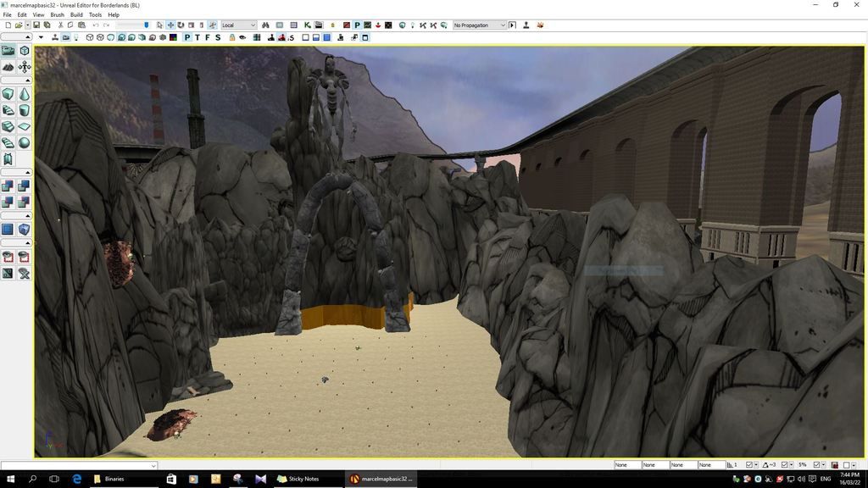Build a cylinder builder brush
868x488 pixels.
click(x=25, y=111)
